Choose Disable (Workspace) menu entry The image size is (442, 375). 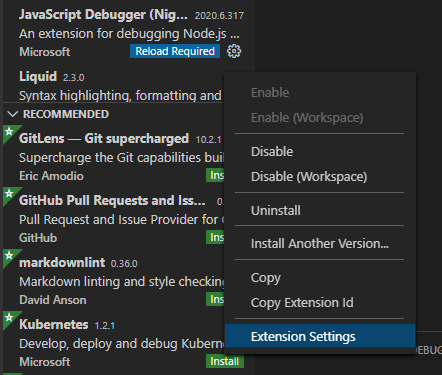click(x=320, y=177)
